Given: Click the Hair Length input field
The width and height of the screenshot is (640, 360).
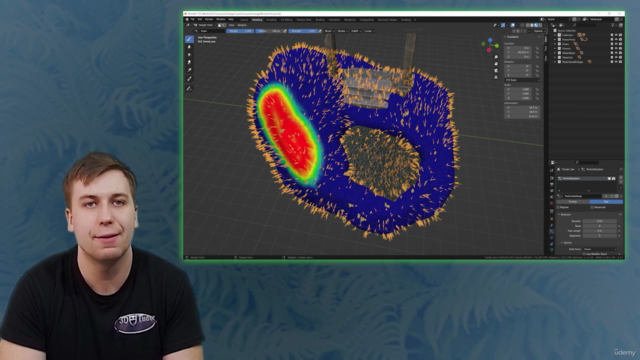Looking at the screenshot, I should pyautogui.click(x=600, y=231).
